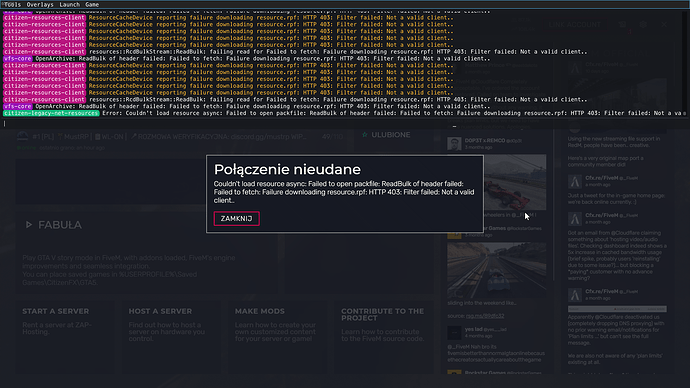Click the D0P3T x REMCO avatar
Image resolution: width=690 pixels, height=388 pixels.
454,143
